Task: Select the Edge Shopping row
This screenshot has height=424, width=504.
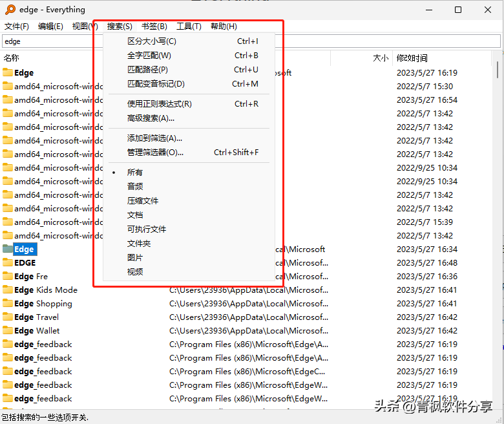Action: coord(43,303)
